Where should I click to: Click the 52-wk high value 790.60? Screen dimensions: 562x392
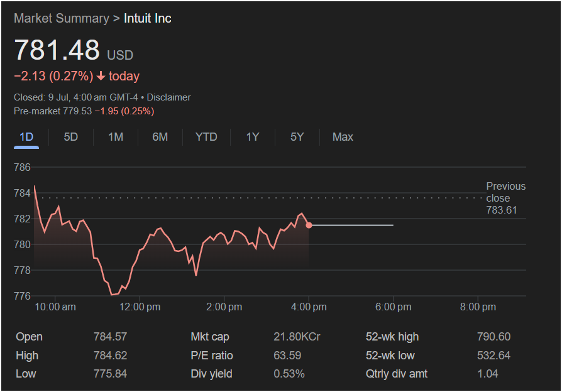[x=493, y=337]
